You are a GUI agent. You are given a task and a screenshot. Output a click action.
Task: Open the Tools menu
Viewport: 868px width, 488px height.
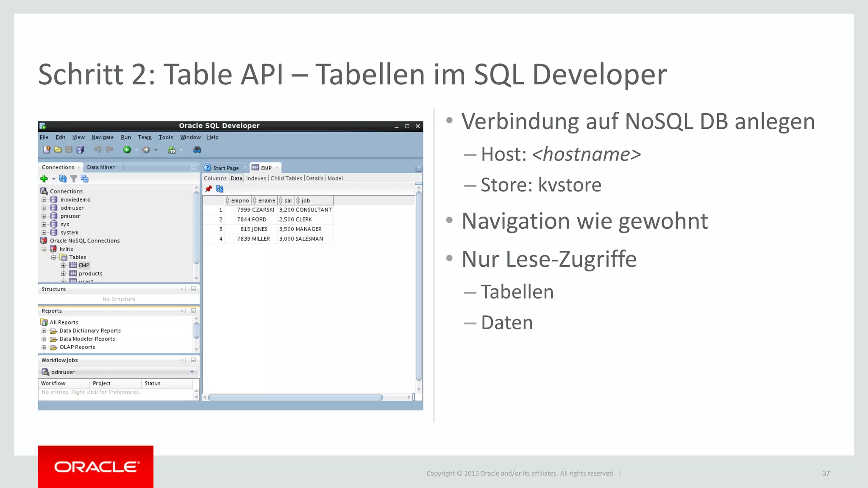tap(166, 137)
